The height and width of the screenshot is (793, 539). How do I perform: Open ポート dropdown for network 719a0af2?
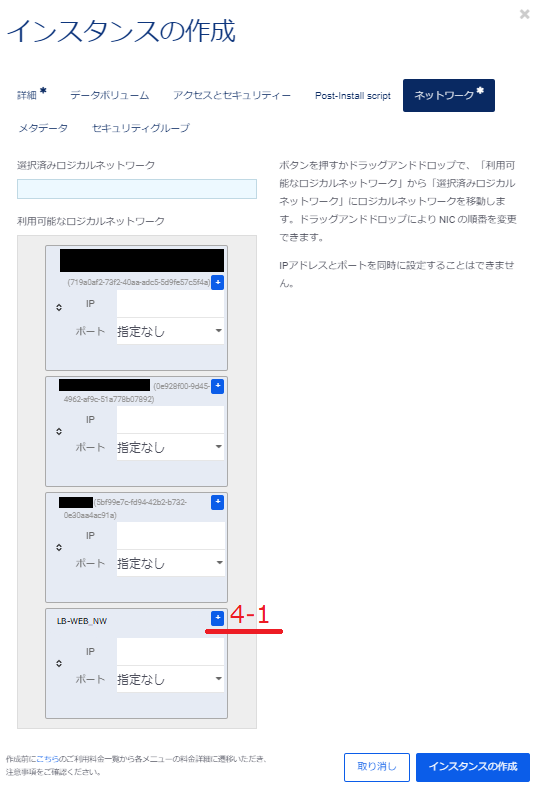170,331
